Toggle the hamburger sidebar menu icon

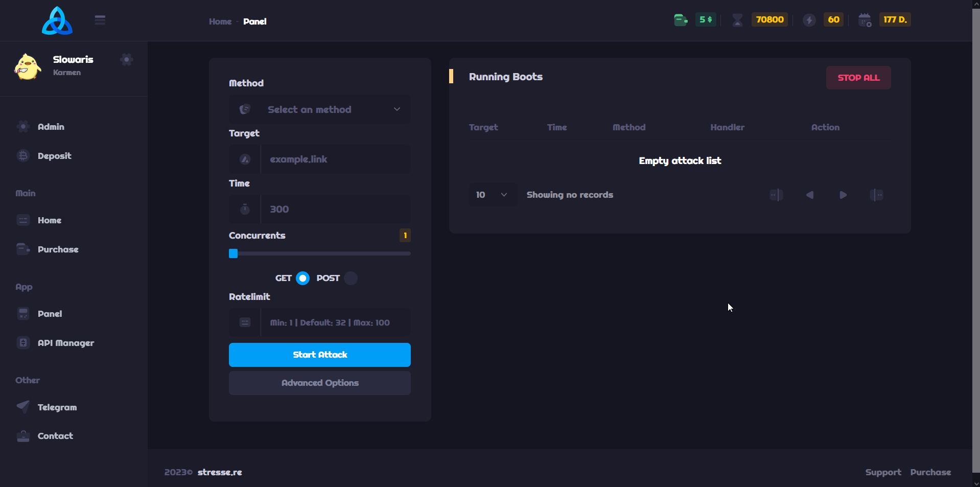[100, 20]
